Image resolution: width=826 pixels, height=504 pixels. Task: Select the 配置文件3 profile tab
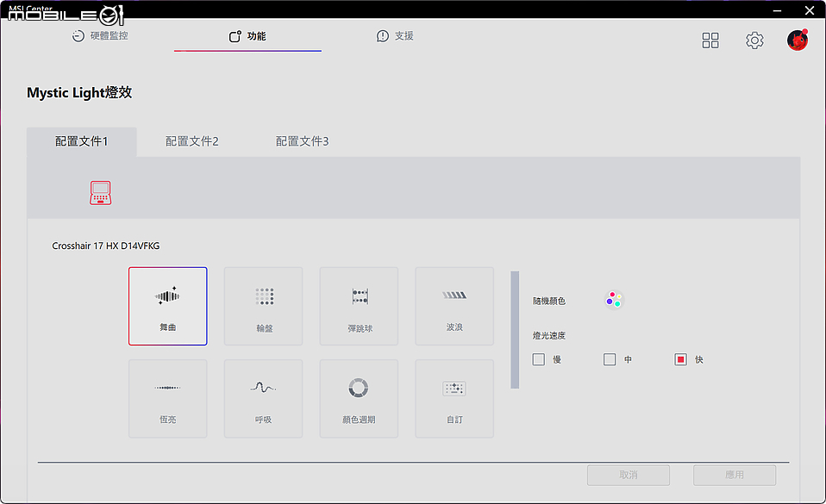[302, 141]
